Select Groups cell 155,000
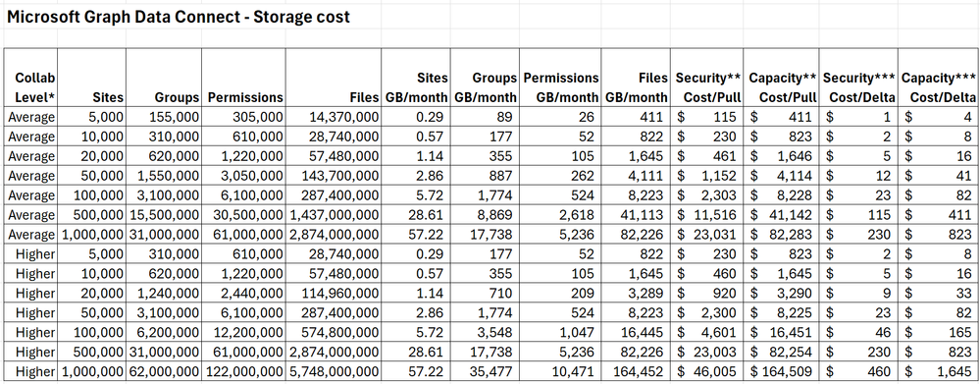Image resolution: width=980 pixels, height=384 pixels. point(164,116)
